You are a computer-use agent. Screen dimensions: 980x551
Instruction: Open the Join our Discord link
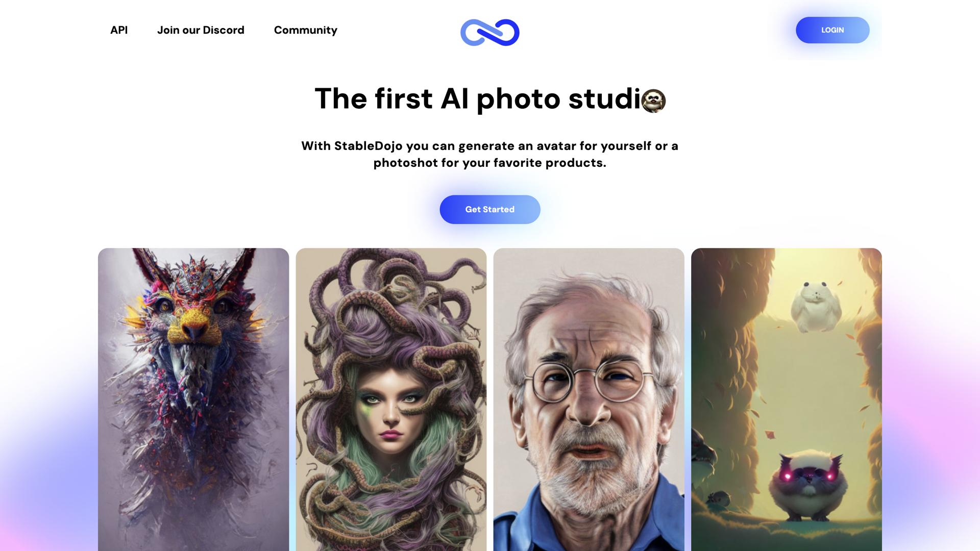coord(201,30)
